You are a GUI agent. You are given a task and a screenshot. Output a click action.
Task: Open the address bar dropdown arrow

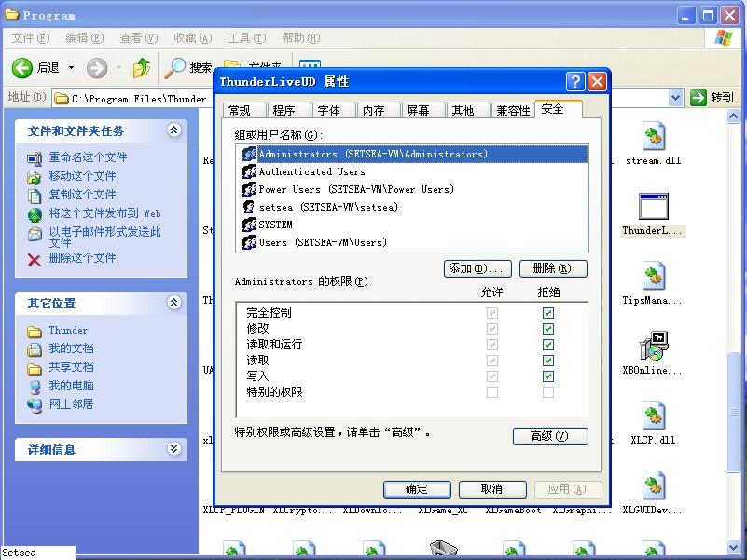[675, 98]
